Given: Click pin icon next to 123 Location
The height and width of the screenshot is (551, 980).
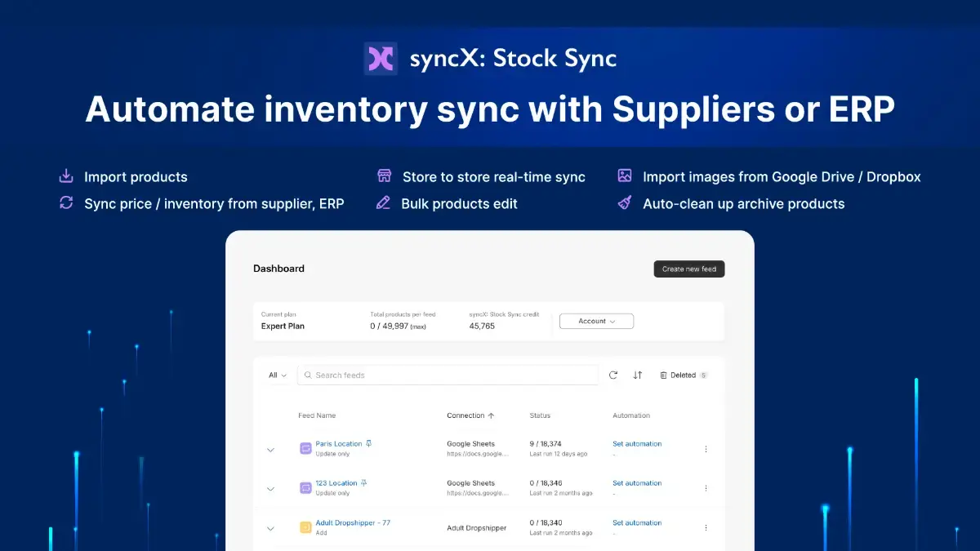Looking at the screenshot, I should tap(363, 482).
